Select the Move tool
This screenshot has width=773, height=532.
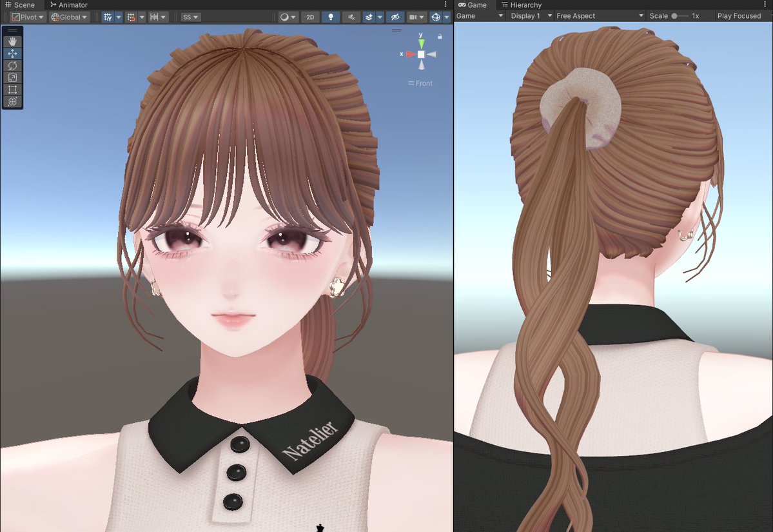click(x=12, y=54)
